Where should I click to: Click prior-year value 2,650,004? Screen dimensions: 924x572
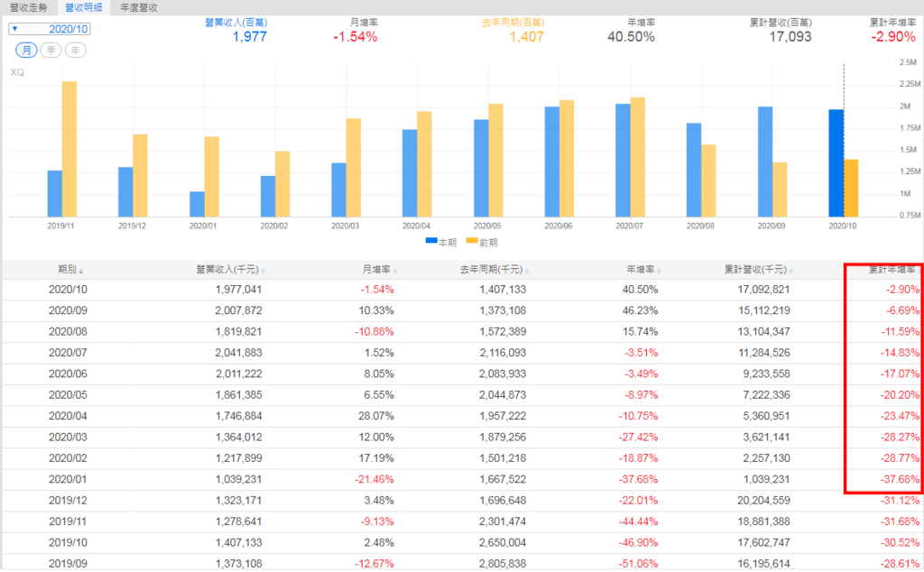[x=503, y=542]
